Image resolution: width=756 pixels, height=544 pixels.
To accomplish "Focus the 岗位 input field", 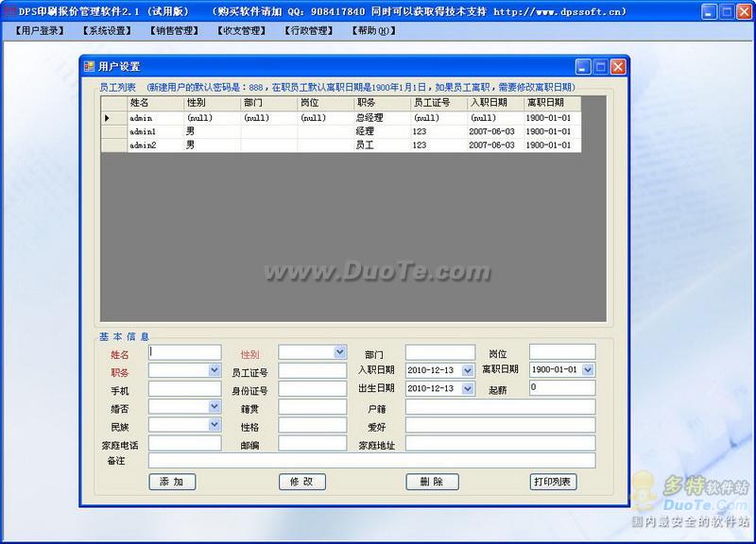I will (562, 351).
